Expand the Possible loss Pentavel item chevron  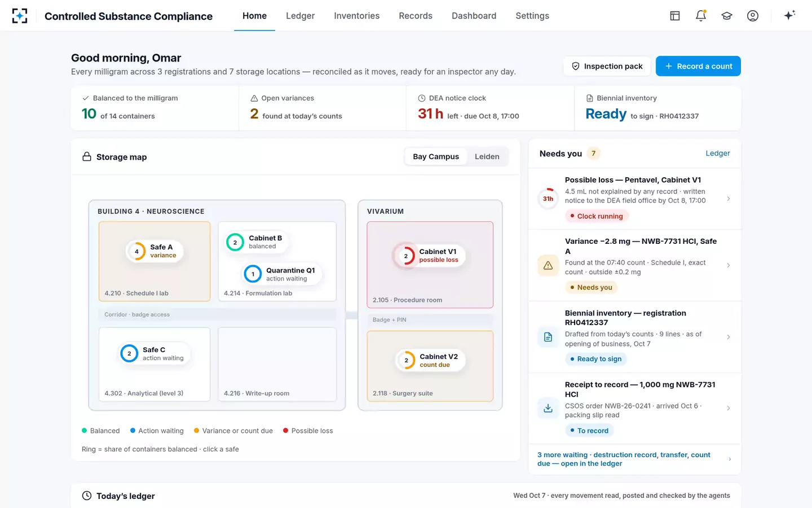tap(729, 199)
